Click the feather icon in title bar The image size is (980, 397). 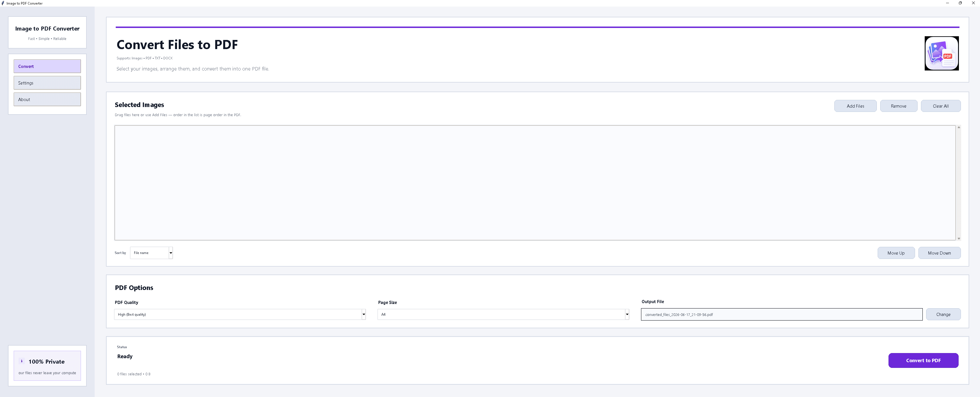pos(3,3)
